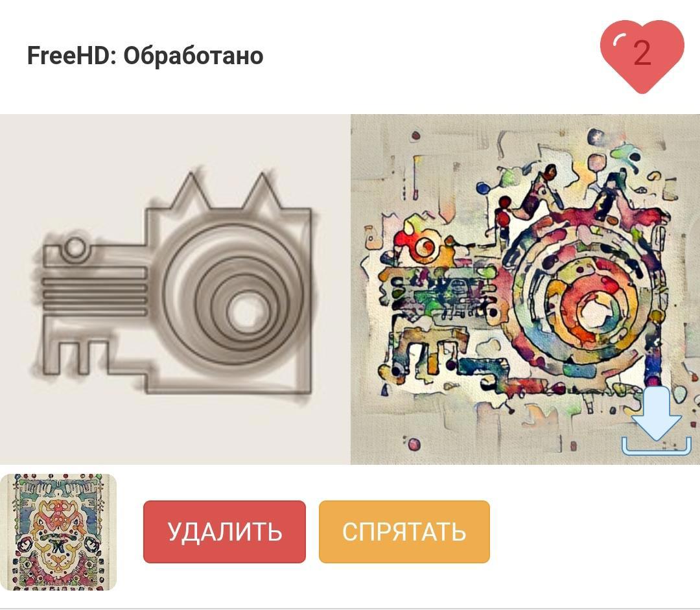The image size is (700, 610).
Task: Click the tray under the download arrow
Action: coord(656,446)
